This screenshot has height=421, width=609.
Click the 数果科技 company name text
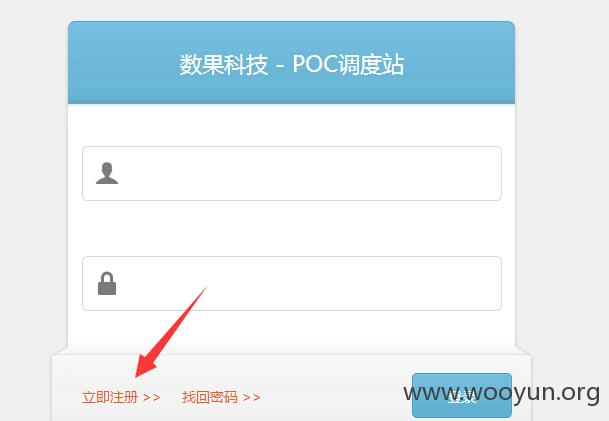pyautogui.click(x=224, y=64)
